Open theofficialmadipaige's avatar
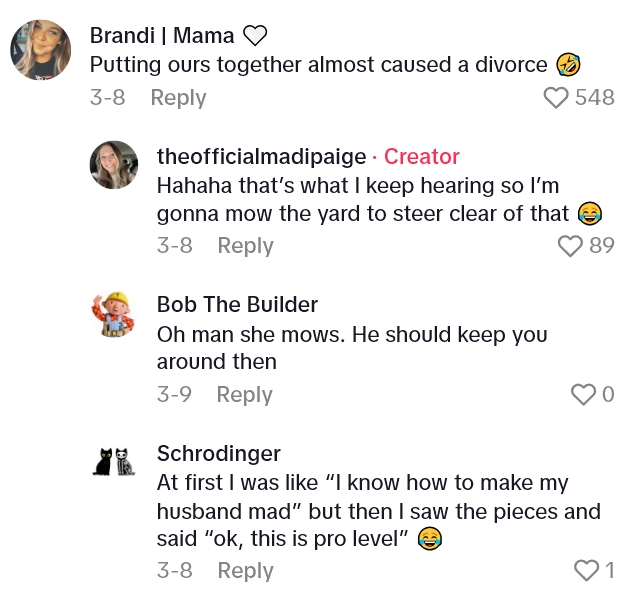Screen dimensions: 619x599 (114, 165)
